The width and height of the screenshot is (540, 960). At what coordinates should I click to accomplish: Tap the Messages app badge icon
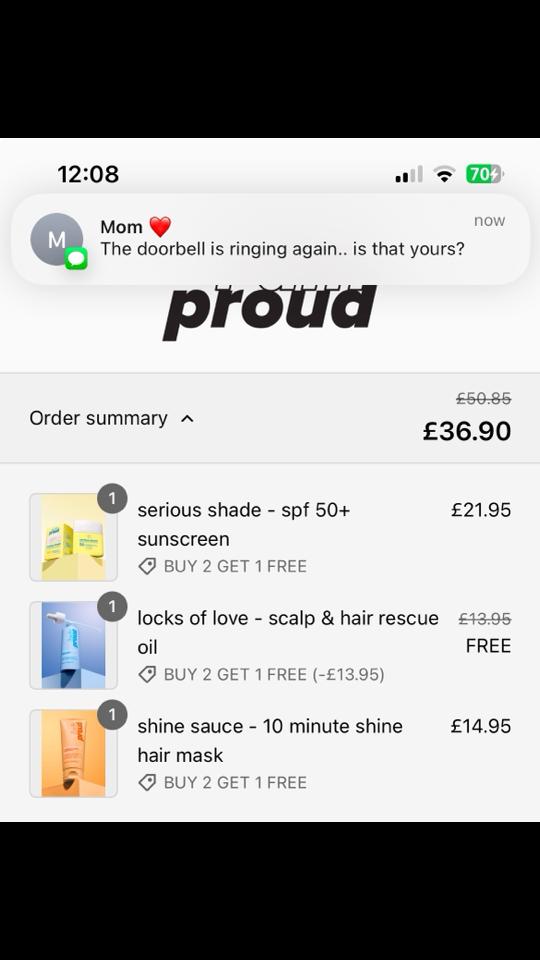[77, 258]
